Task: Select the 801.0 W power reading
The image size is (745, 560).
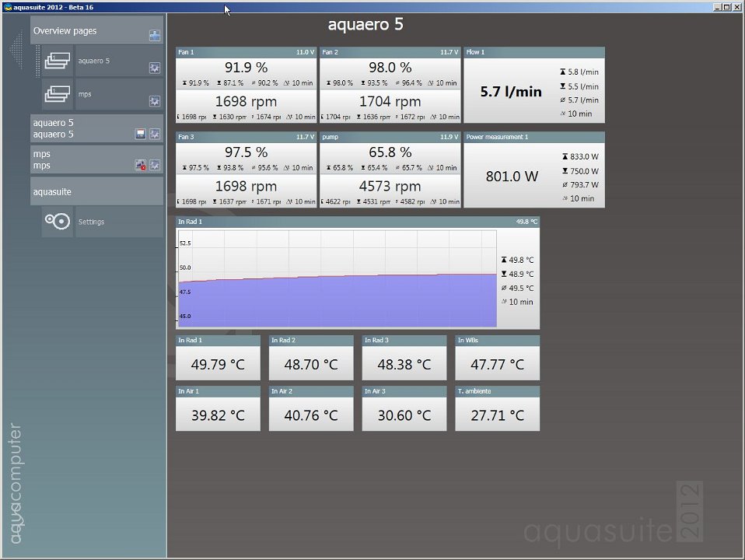Action: pos(512,177)
